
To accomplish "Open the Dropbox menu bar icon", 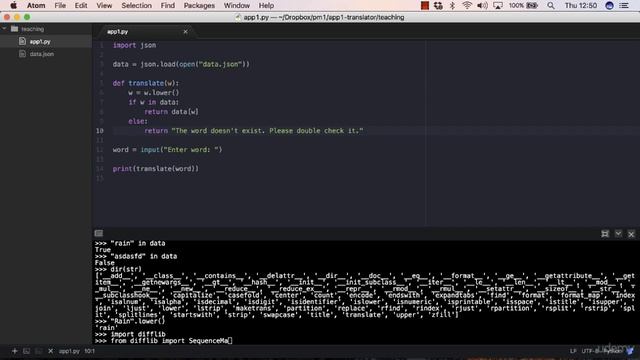I will click(x=438, y=5).
